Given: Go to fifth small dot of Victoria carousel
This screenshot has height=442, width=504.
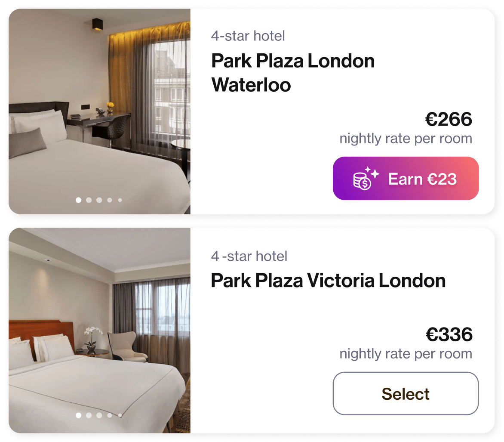Looking at the screenshot, I should [120, 415].
